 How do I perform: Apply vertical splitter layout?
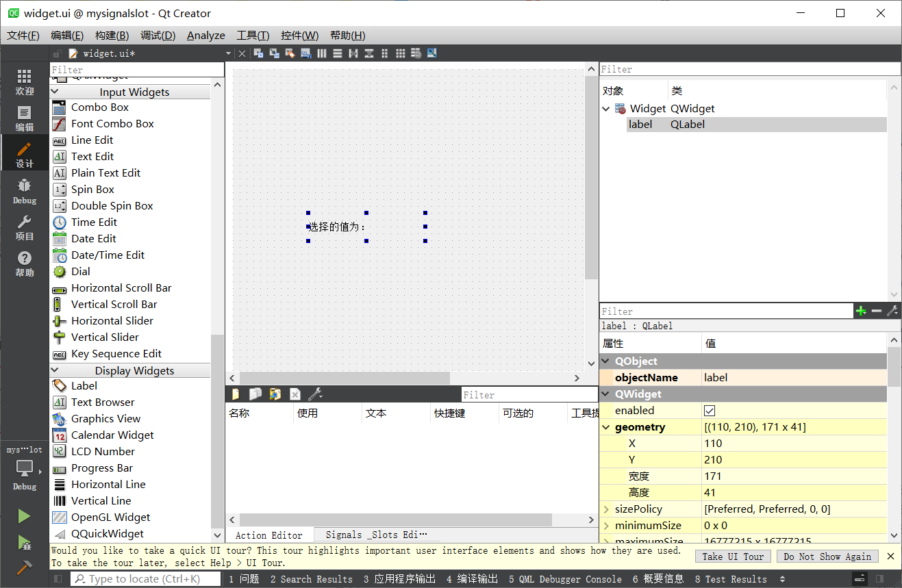369,53
